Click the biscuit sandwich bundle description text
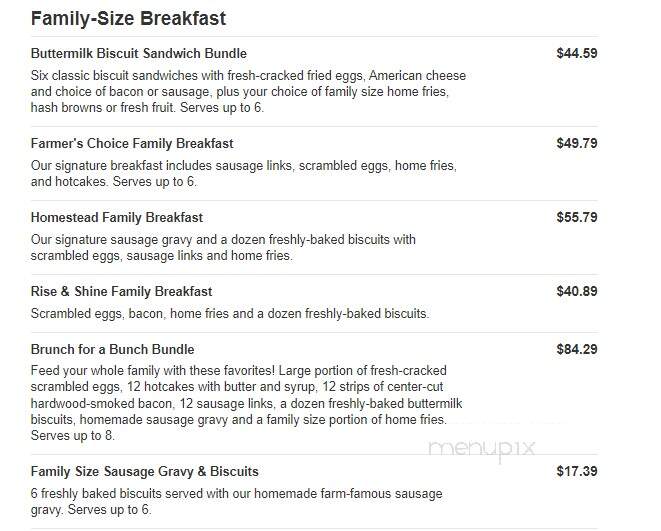 coord(248,91)
